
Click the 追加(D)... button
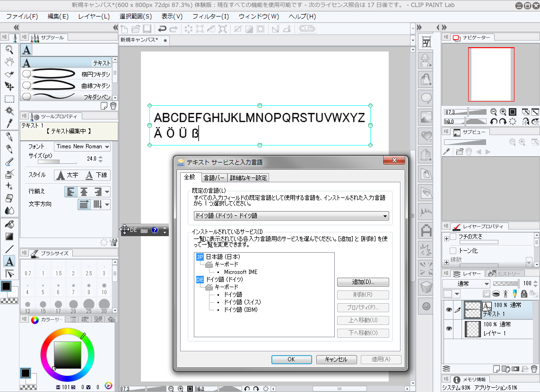click(363, 282)
